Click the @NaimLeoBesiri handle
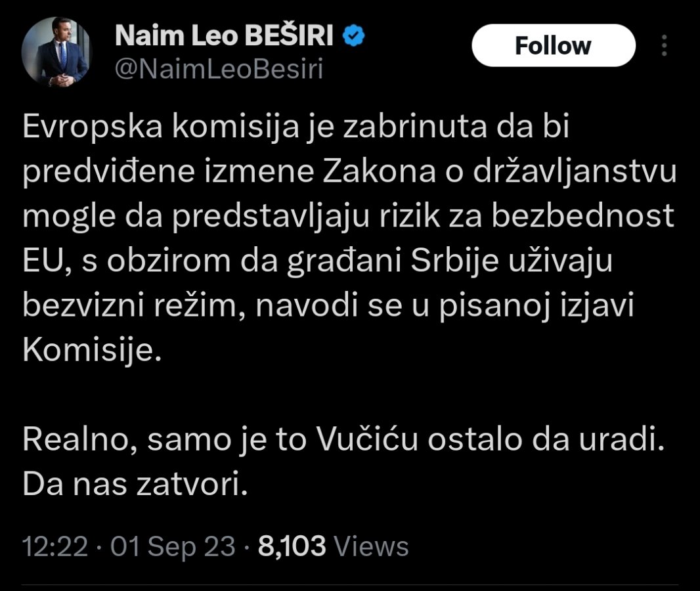 tap(219, 70)
